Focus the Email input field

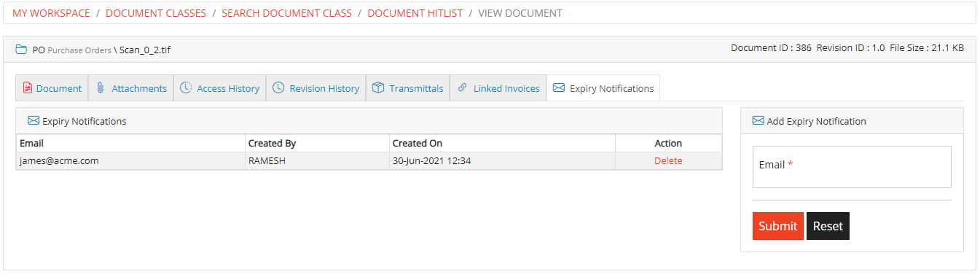pyautogui.click(x=852, y=167)
